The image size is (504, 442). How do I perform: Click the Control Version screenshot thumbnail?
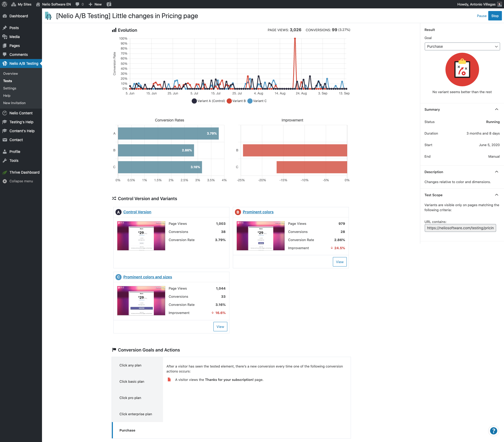141,236
